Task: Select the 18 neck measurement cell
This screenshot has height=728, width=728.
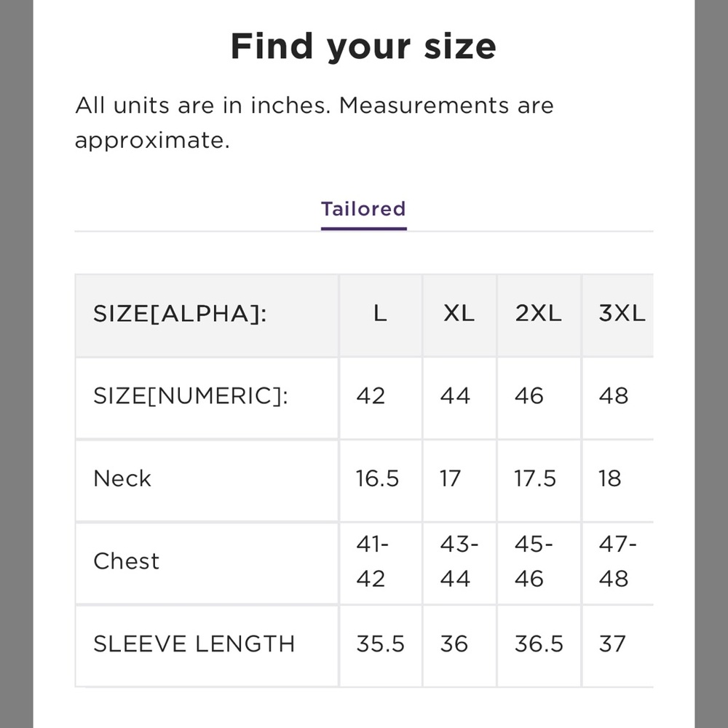Action: point(609,479)
